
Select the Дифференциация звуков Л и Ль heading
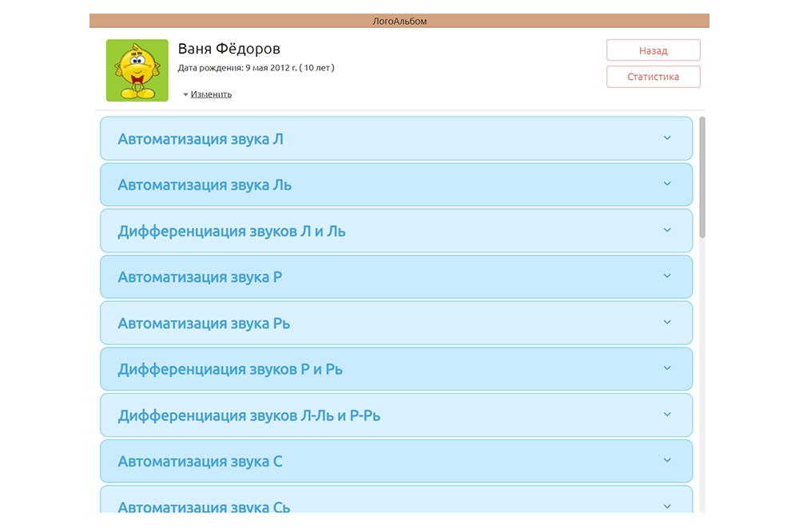[x=232, y=232]
